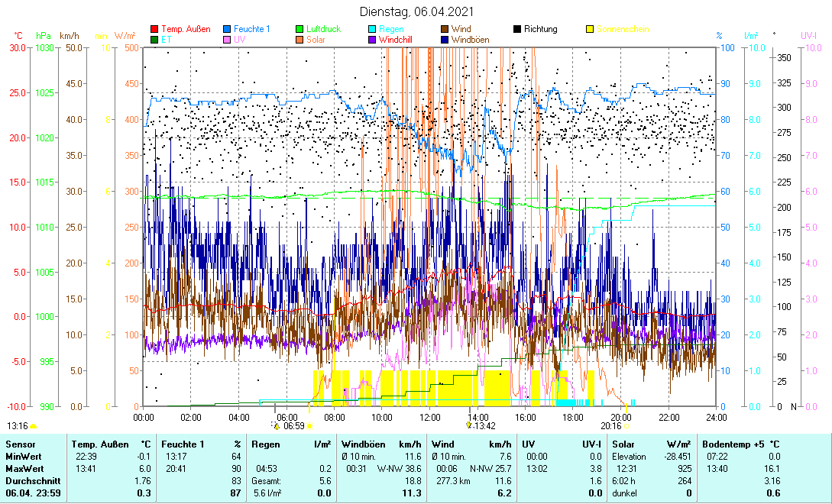
Task: Click the yellow Sonnenschein legend square
Action: tap(590, 29)
